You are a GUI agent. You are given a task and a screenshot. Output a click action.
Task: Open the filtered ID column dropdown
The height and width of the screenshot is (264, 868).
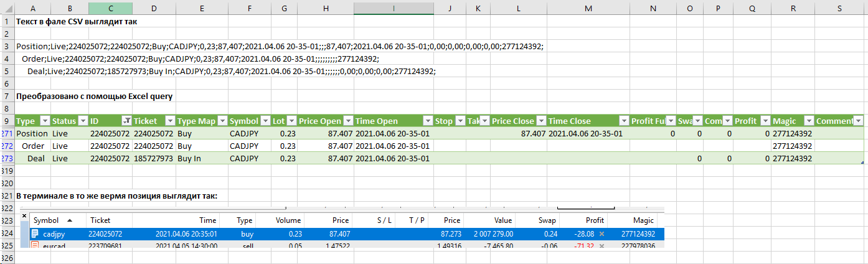(126, 121)
